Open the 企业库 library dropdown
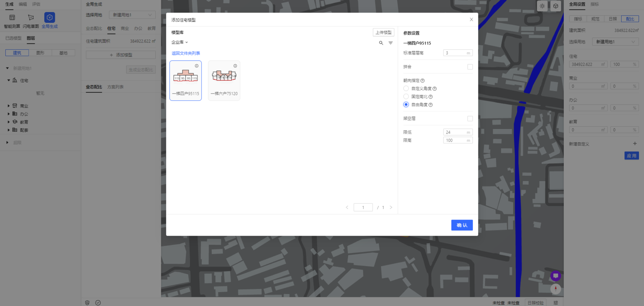644x306 pixels. pyautogui.click(x=180, y=42)
